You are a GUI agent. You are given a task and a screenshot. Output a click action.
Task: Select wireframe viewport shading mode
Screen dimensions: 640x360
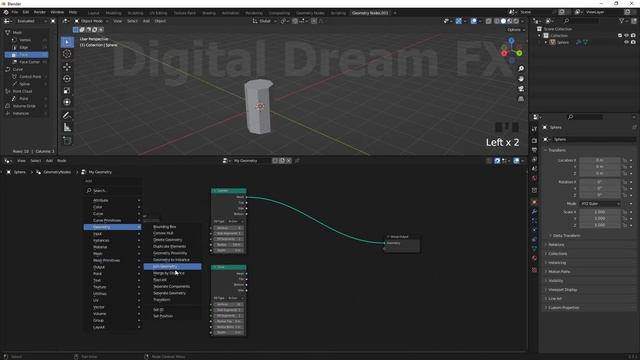pyautogui.click(x=496, y=21)
